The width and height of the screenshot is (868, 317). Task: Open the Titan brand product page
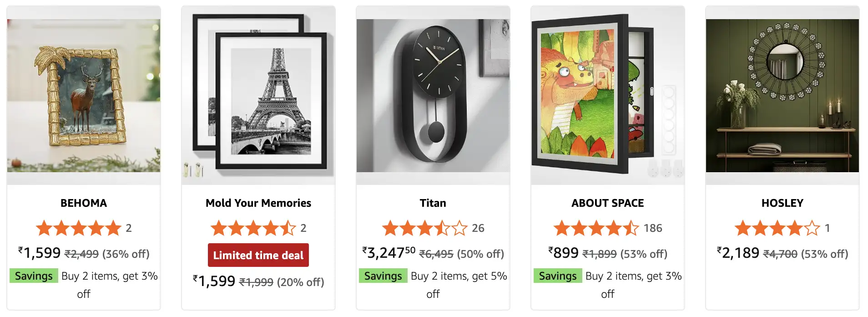tap(432, 203)
